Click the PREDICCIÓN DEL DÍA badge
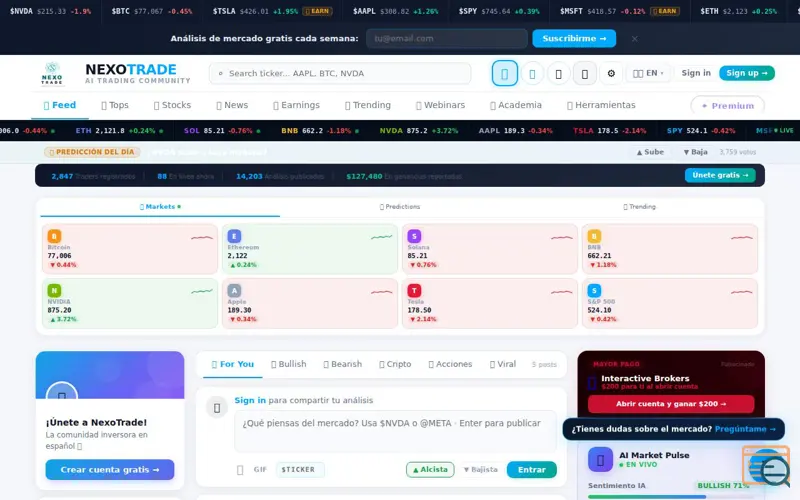This screenshot has height=500, width=800. pos(92,152)
